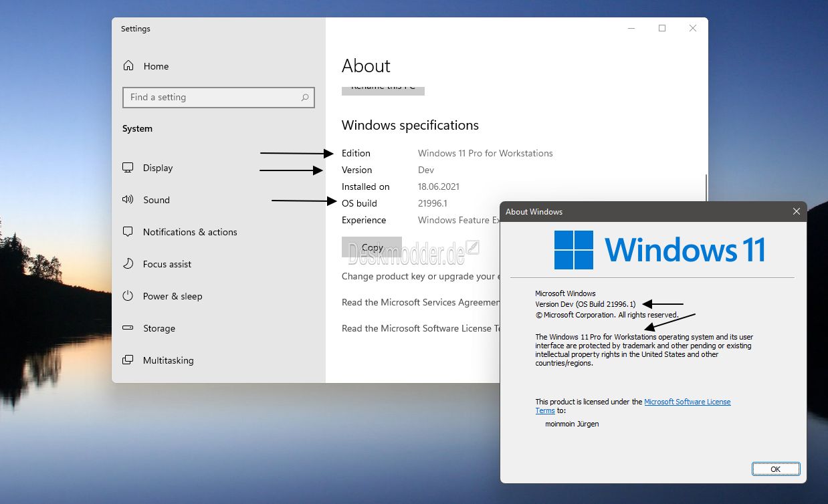828x504 pixels.
Task: Click OK in the About Windows dialog
Action: point(775,469)
